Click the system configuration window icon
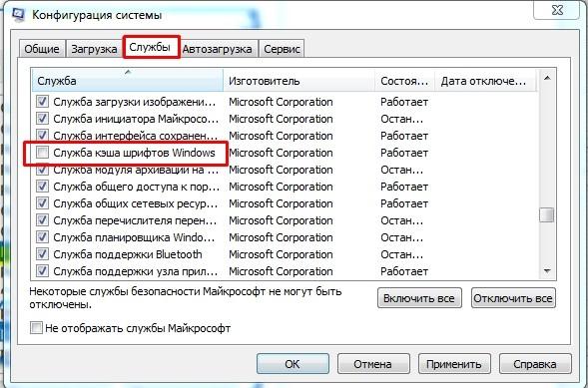Viewport: 588px width, 388px height. click(18, 14)
